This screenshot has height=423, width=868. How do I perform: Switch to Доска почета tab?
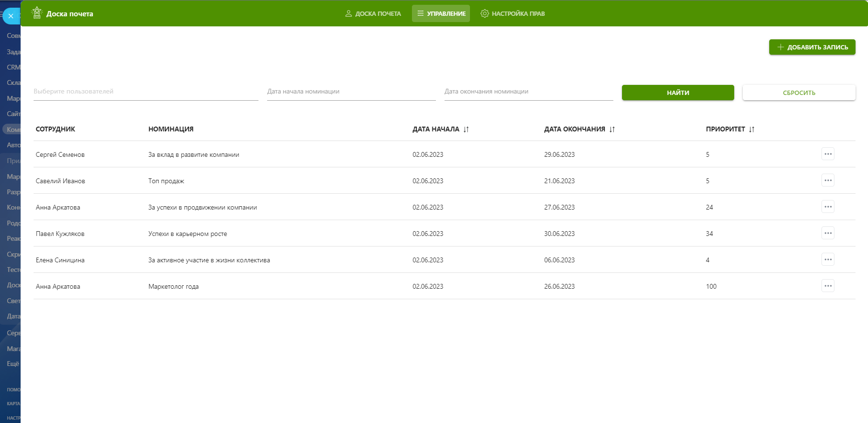tap(373, 13)
